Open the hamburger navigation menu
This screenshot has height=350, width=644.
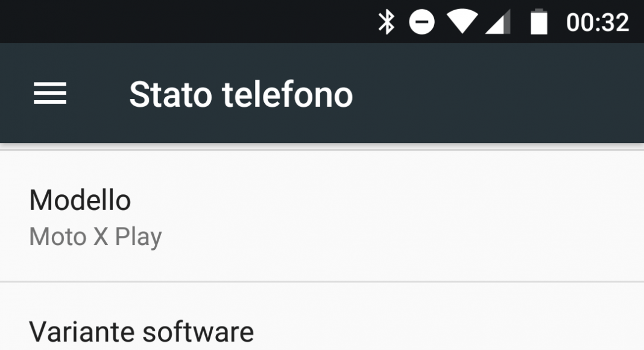click(x=49, y=94)
